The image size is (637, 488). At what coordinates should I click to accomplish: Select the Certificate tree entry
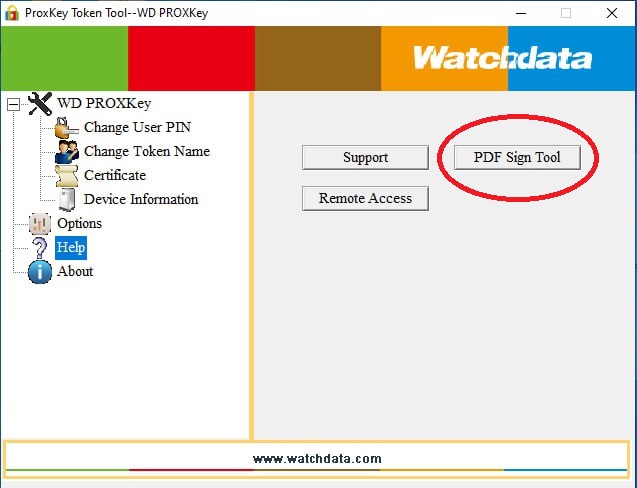point(115,175)
